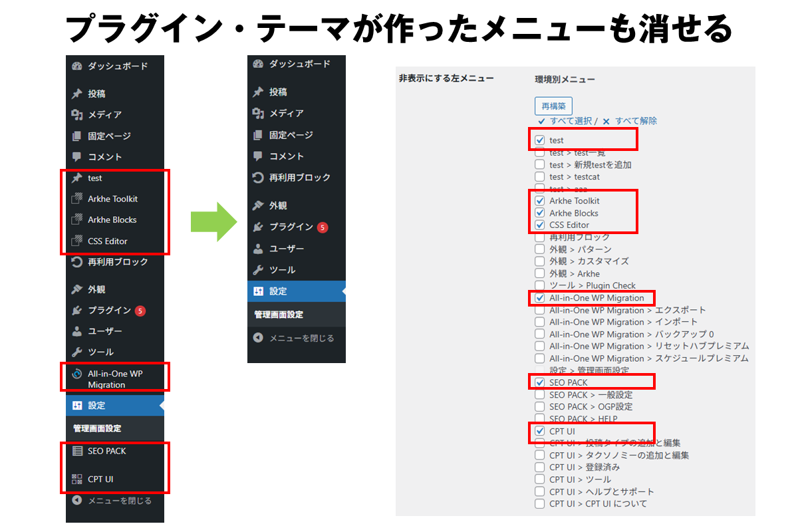The height and width of the screenshot is (532, 798).
Task: Check All-in-One WP Migration > リセットハブプレミアム checkbox
Action: [x=540, y=346]
